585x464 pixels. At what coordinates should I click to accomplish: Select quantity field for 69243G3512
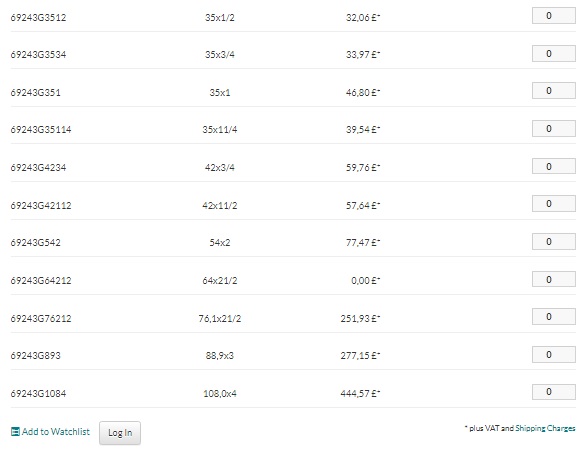554,16
